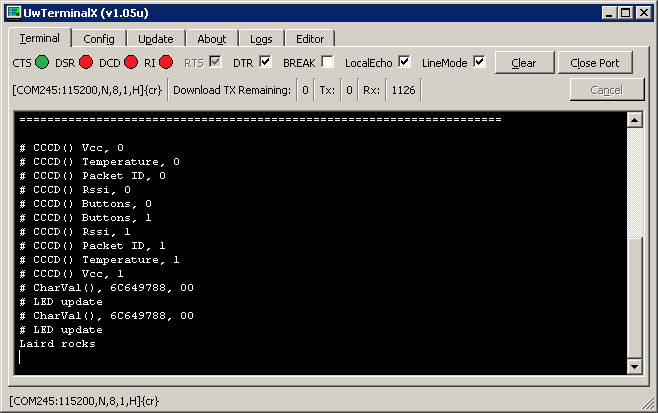The width and height of the screenshot is (658, 413).
Task: Click the Close Port button
Action: click(x=595, y=63)
